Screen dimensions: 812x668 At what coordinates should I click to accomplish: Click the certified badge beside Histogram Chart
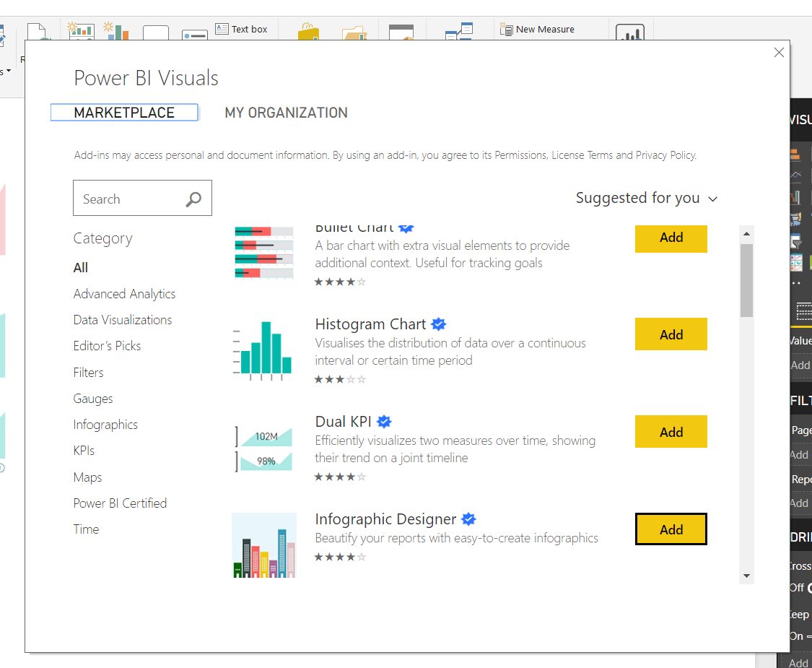pos(439,324)
